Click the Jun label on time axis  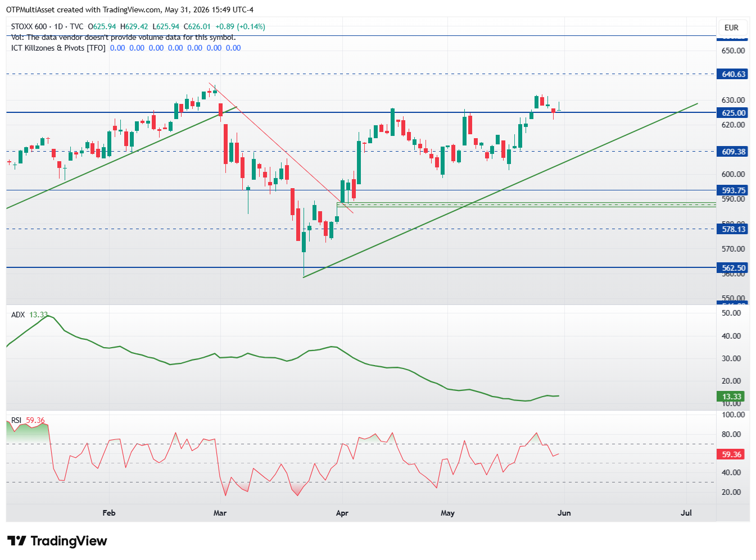(564, 513)
